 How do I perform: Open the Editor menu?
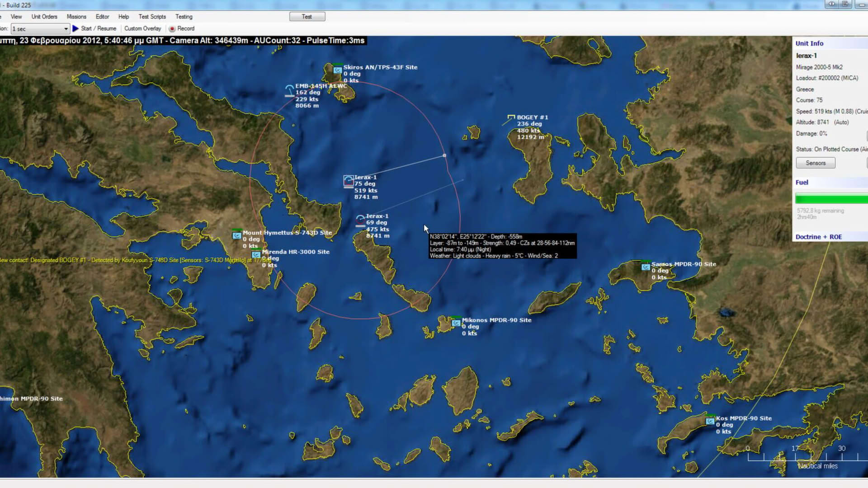tap(102, 17)
